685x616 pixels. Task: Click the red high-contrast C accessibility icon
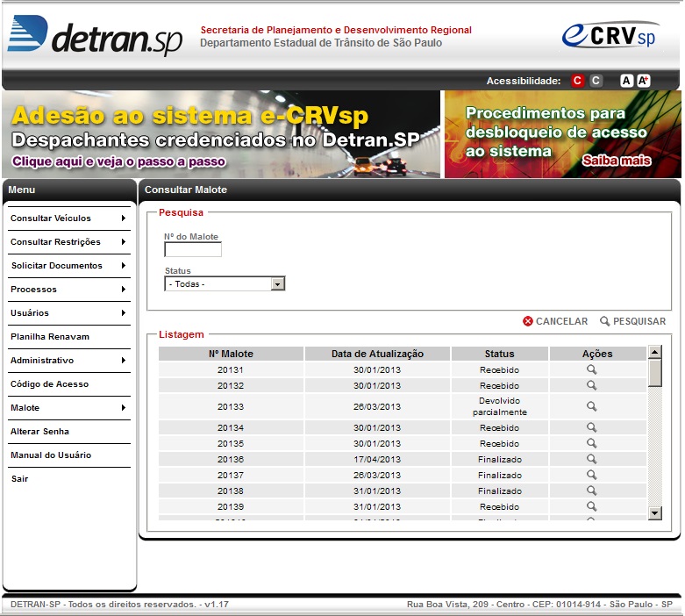click(x=577, y=81)
